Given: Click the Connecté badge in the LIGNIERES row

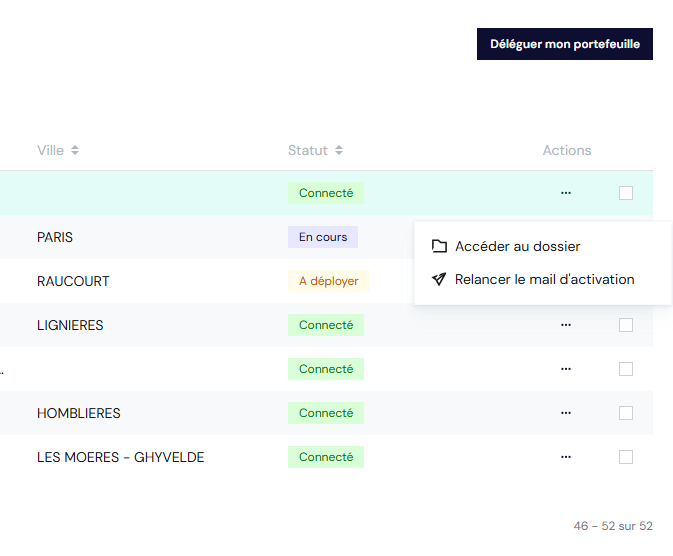Looking at the screenshot, I should [x=326, y=325].
